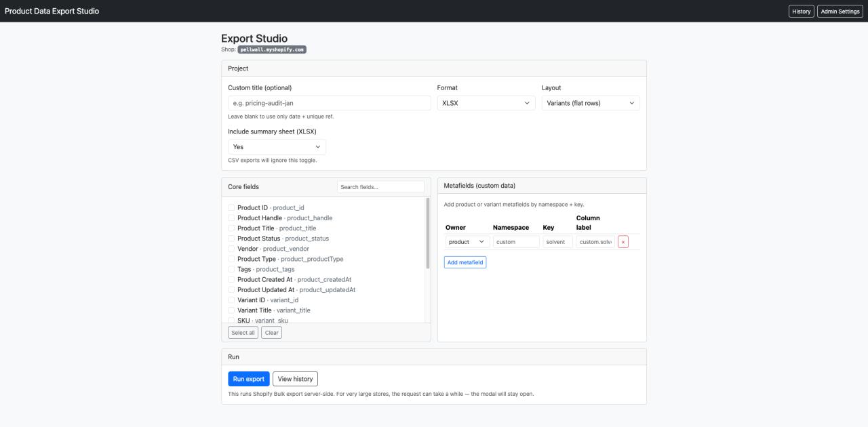Image resolution: width=868 pixels, height=427 pixels.
Task: Open the metafield Owner product dropdown
Action: (x=467, y=242)
